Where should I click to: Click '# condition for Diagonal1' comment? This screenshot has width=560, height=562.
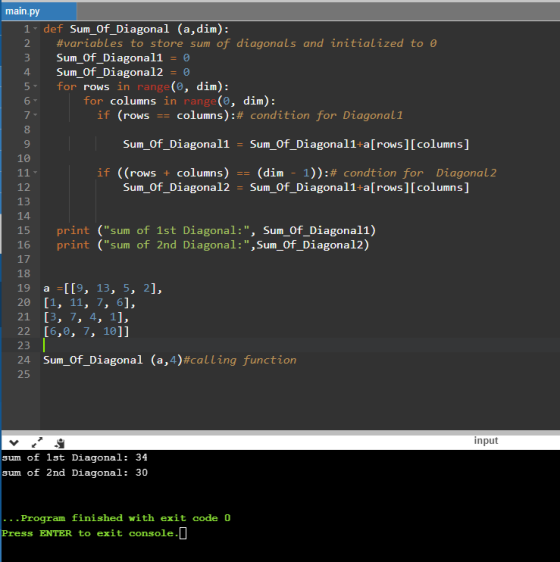[x=320, y=115]
